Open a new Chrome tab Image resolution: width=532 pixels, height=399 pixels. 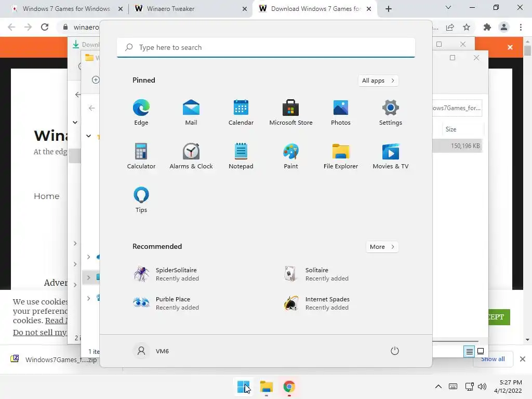click(389, 9)
